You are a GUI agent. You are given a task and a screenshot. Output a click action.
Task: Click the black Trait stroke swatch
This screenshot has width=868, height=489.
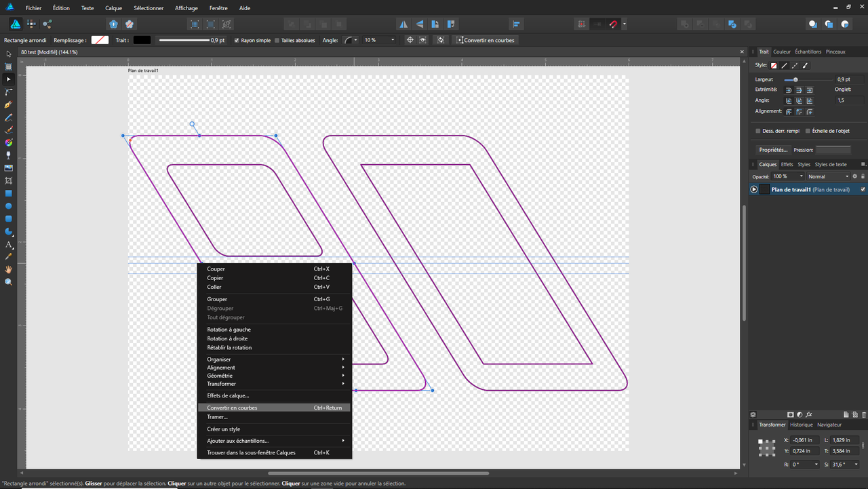[142, 40]
